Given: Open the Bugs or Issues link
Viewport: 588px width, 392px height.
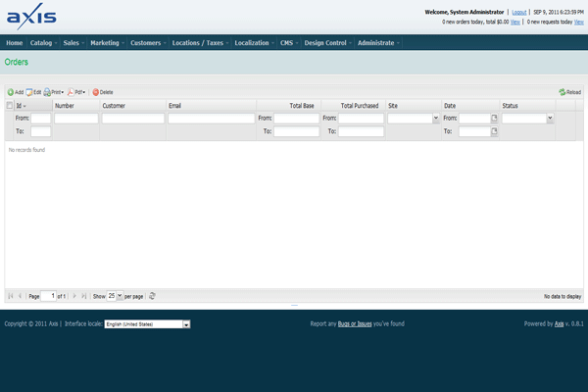Looking at the screenshot, I should (x=355, y=323).
